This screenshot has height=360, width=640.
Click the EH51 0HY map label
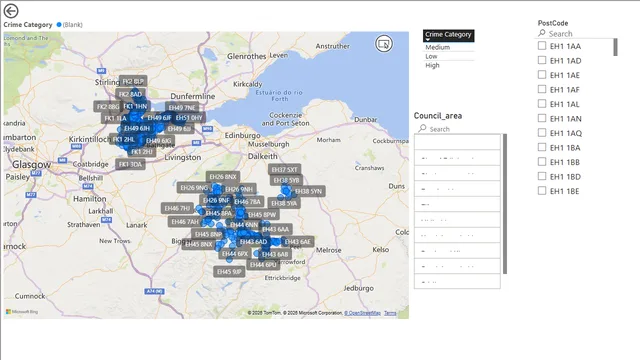click(x=189, y=118)
